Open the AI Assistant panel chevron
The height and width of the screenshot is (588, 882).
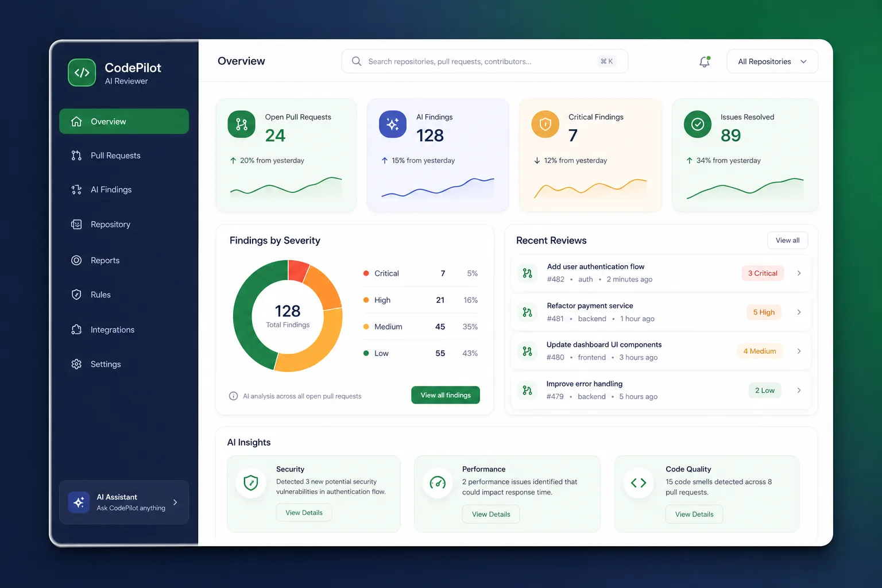(x=175, y=502)
